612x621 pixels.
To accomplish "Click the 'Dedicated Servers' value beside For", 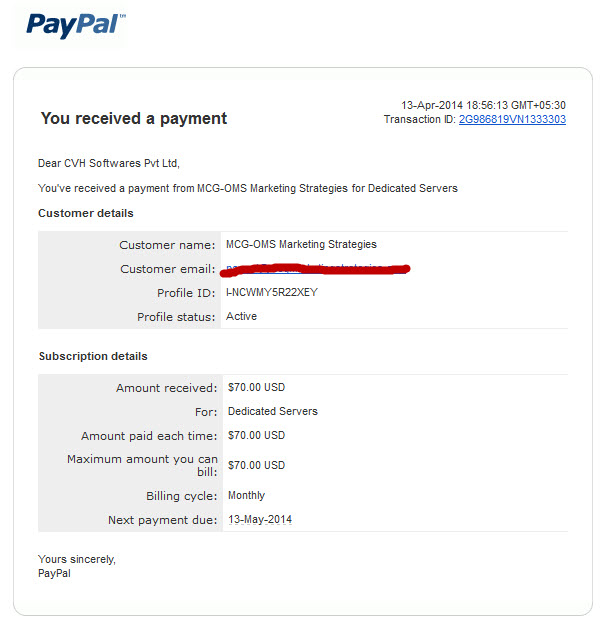I will pos(273,411).
